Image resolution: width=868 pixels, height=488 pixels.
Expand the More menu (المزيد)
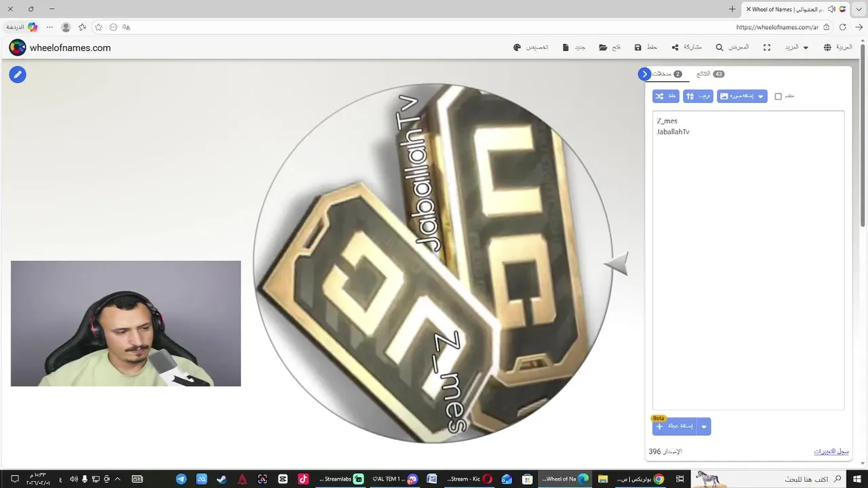(796, 47)
